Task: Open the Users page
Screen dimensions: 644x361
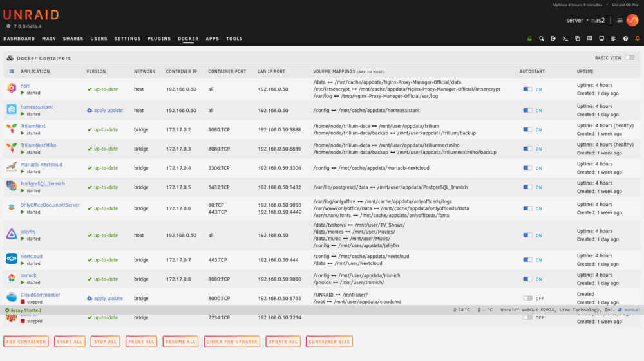Action: pyautogui.click(x=99, y=39)
